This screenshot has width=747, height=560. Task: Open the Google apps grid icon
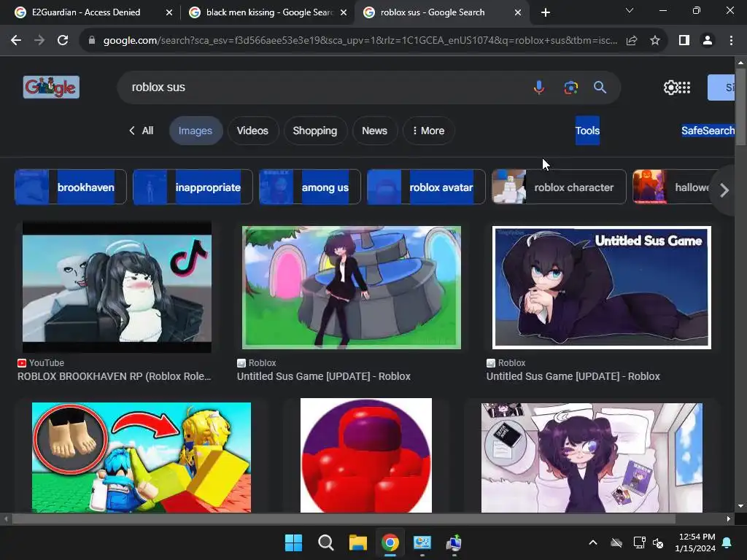tap(684, 87)
